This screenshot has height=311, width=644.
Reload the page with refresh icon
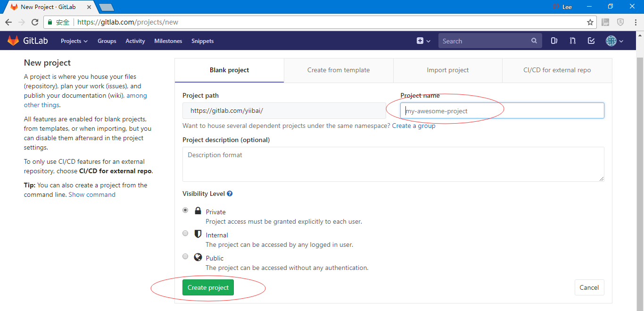[x=35, y=22]
